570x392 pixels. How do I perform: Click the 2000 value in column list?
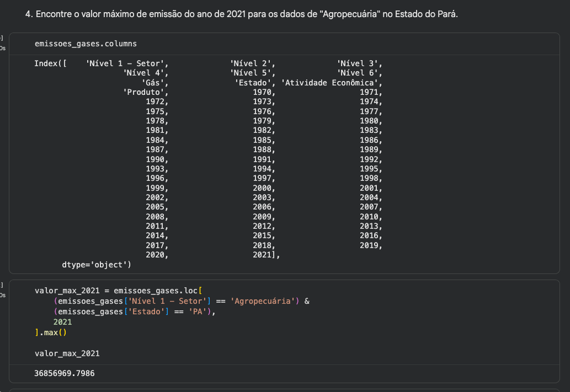click(262, 188)
